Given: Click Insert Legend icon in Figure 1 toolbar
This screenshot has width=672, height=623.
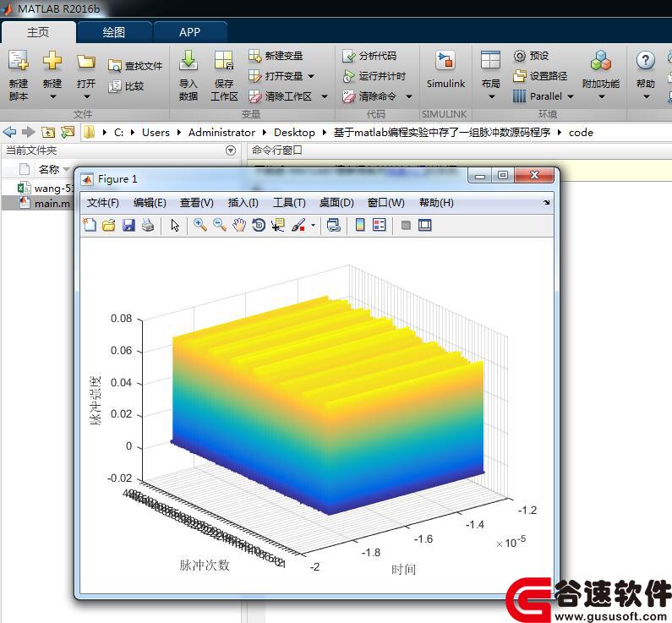Looking at the screenshot, I should [380, 225].
